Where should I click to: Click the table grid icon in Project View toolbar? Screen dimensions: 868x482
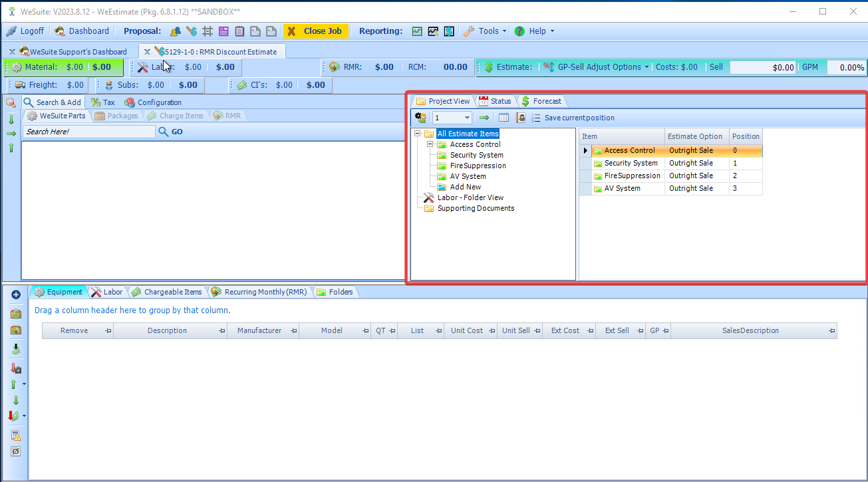click(x=504, y=118)
